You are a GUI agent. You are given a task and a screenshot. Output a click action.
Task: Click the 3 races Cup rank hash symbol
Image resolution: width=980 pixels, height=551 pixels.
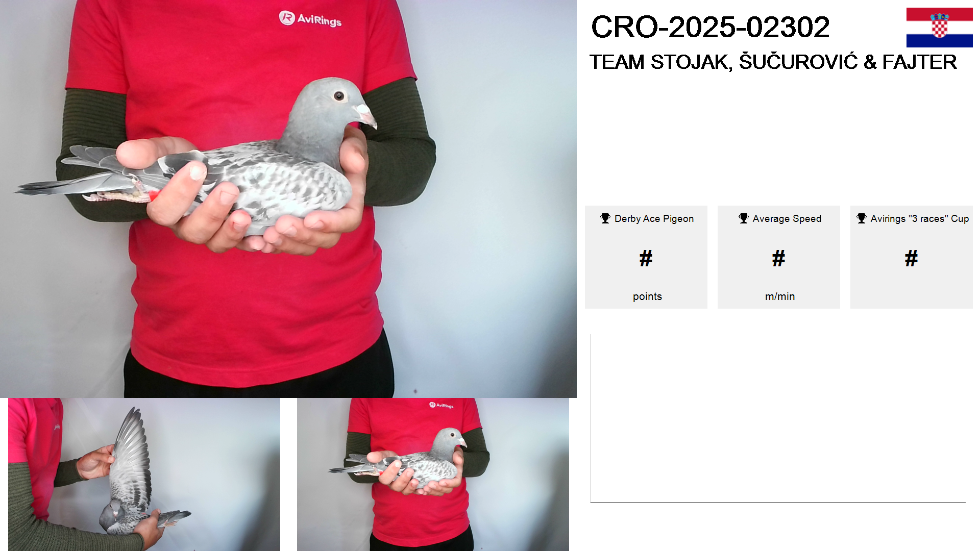click(x=912, y=259)
